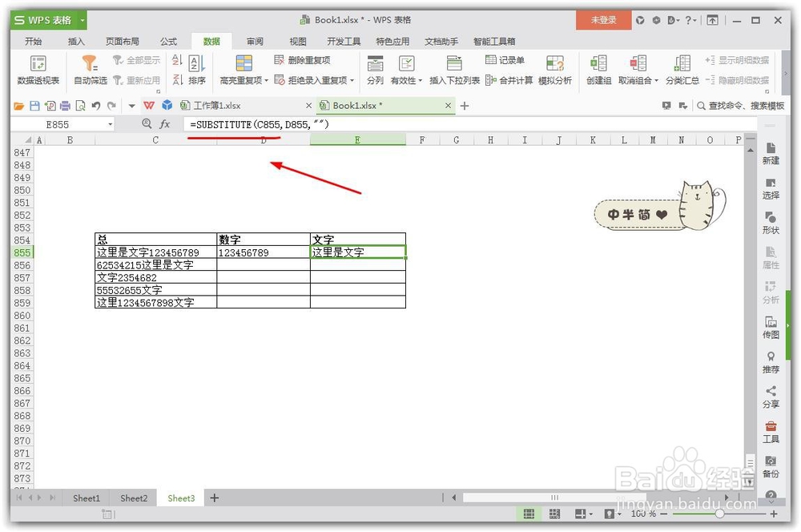The width and height of the screenshot is (801, 532).
Task: Switch to the 公式 ribbon tab
Action: [x=168, y=41]
